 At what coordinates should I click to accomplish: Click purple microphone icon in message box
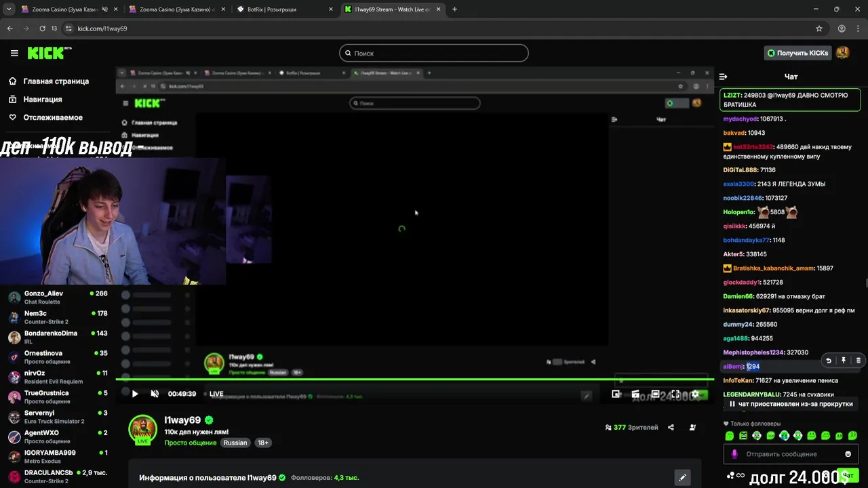click(x=734, y=454)
